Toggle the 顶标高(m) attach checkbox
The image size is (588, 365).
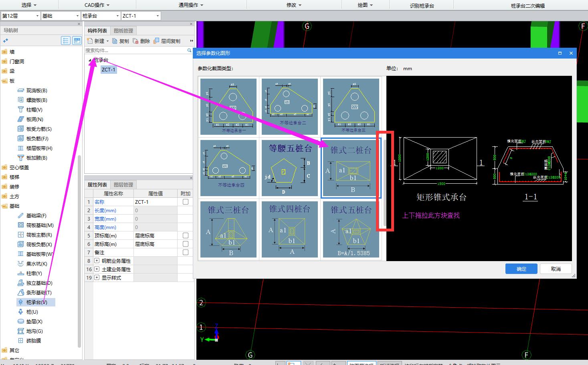[186, 235]
